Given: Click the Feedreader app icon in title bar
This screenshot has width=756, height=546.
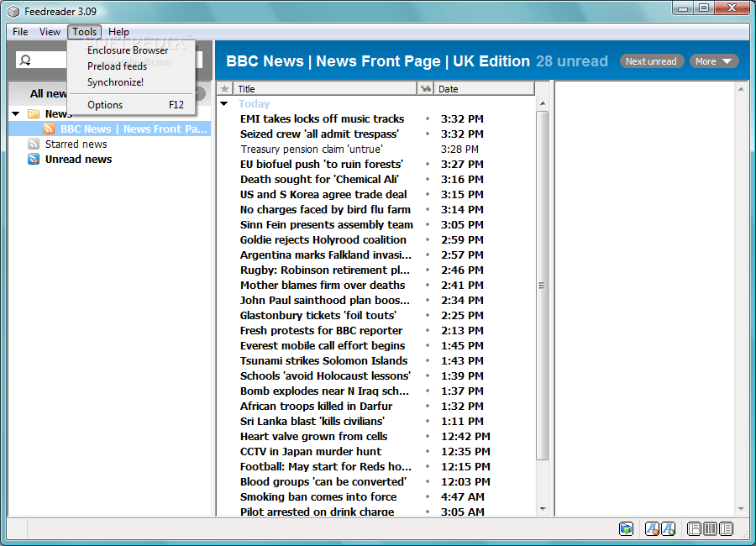Looking at the screenshot, I should (x=13, y=12).
